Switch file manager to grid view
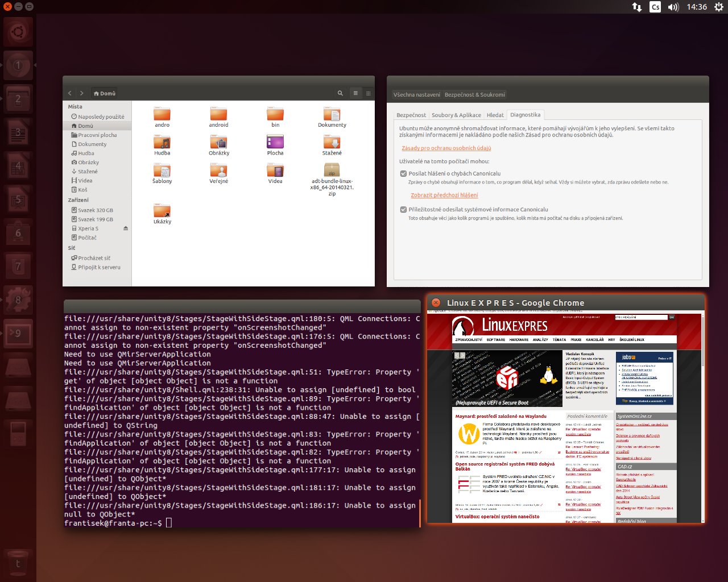 click(368, 93)
